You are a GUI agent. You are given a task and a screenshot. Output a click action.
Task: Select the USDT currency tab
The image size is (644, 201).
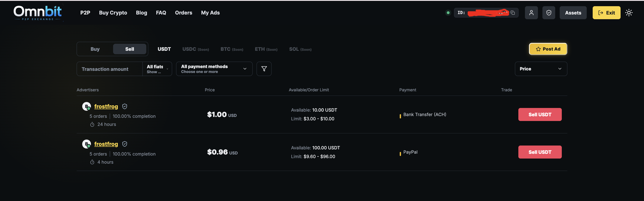coord(164,49)
